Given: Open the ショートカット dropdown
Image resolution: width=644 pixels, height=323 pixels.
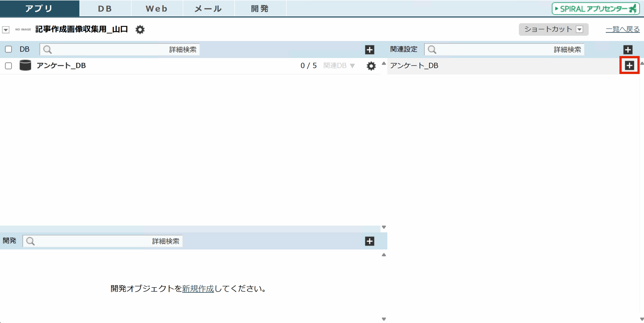Looking at the screenshot, I should pyautogui.click(x=553, y=29).
